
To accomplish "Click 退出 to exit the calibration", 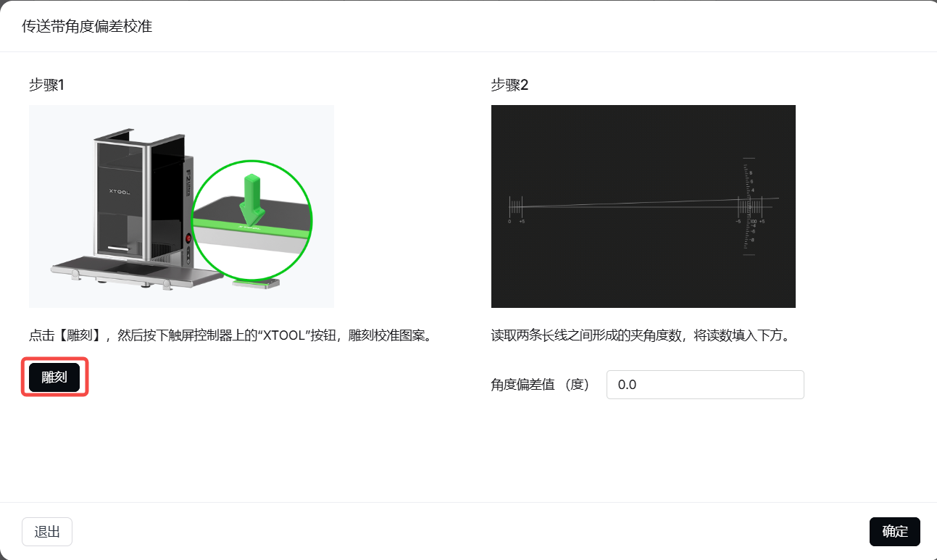I will [46, 531].
